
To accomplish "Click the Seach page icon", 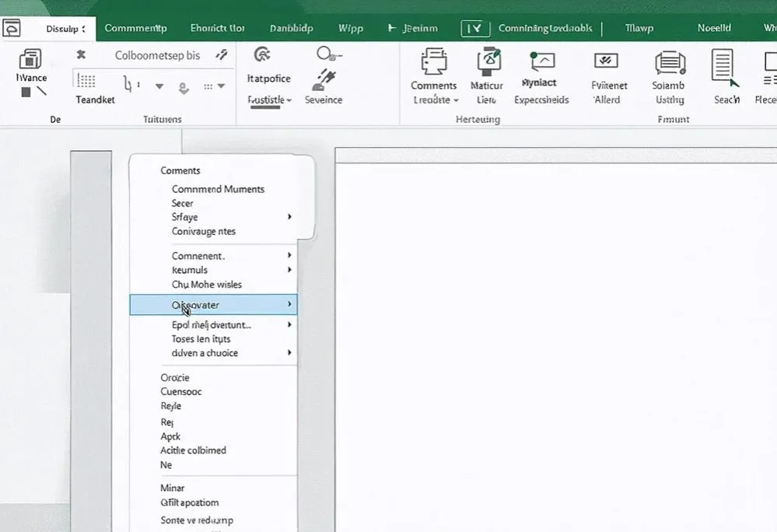I will point(724,66).
